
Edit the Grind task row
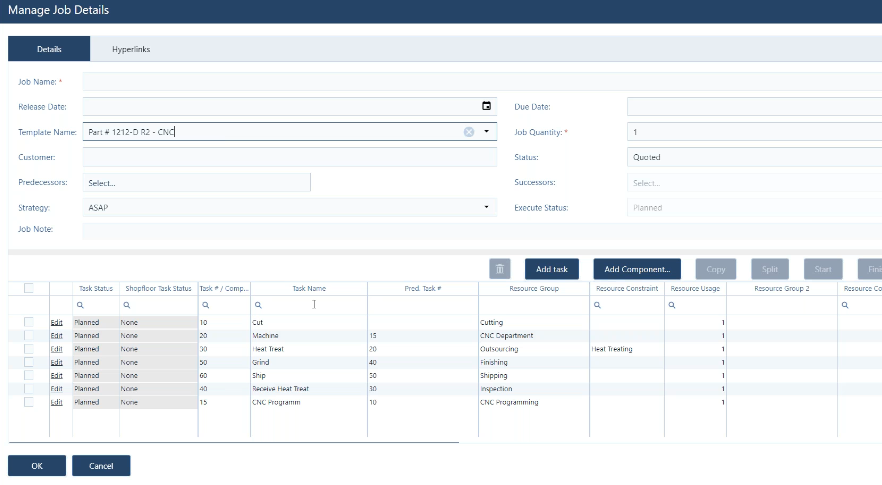(x=57, y=362)
